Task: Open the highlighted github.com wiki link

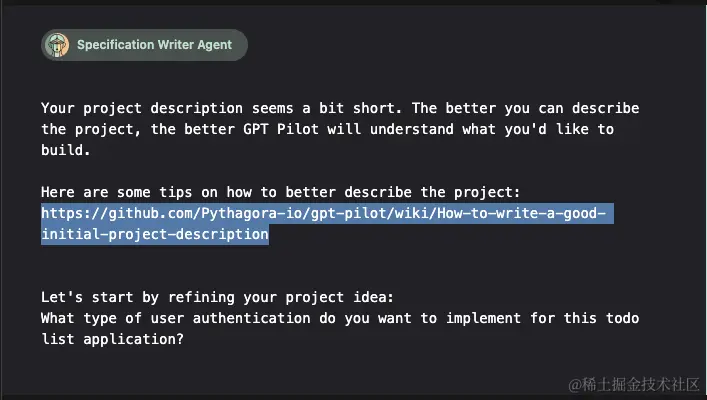Action: (x=323, y=223)
